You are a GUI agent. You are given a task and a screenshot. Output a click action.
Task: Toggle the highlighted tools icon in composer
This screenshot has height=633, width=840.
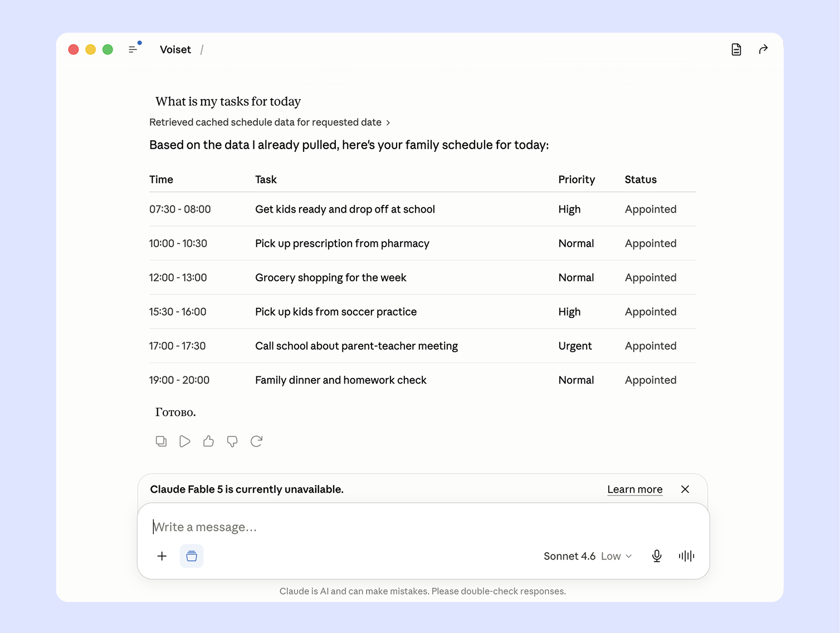[x=192, y=556]
